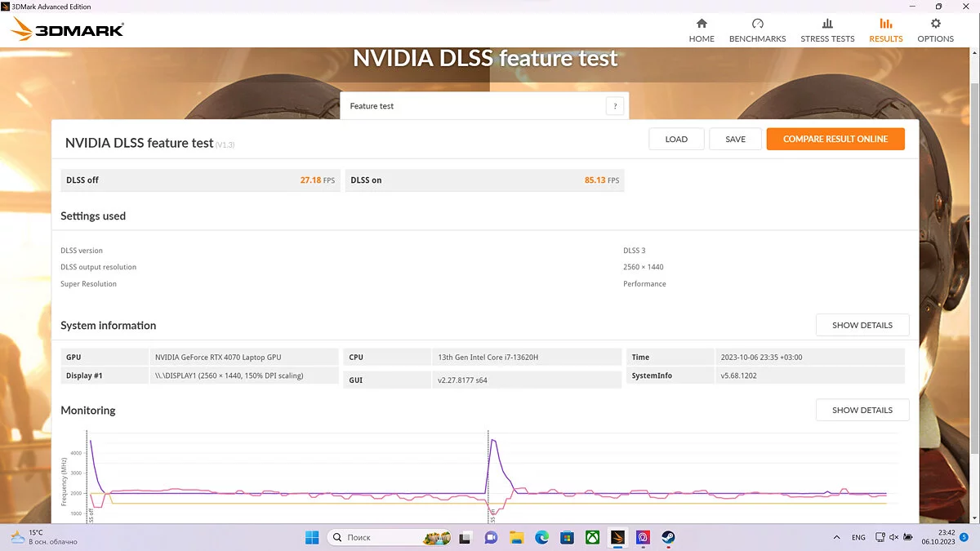
Task: Click the LOAD button
Action: pos(676,139)
